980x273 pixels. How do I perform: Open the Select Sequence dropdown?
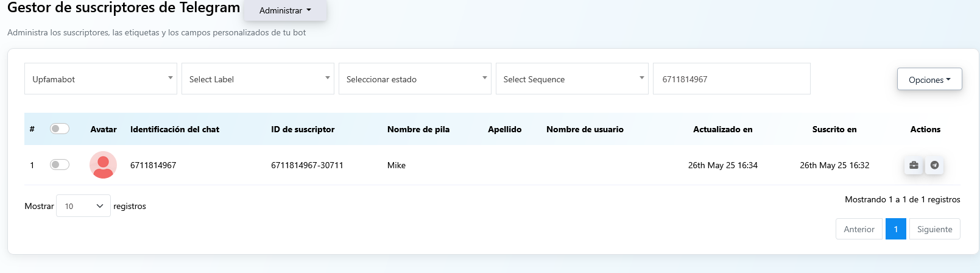click(572, 79)
